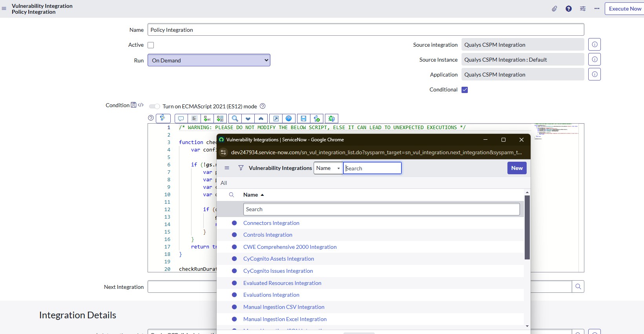Open the hamburger context menu in header

4,9
